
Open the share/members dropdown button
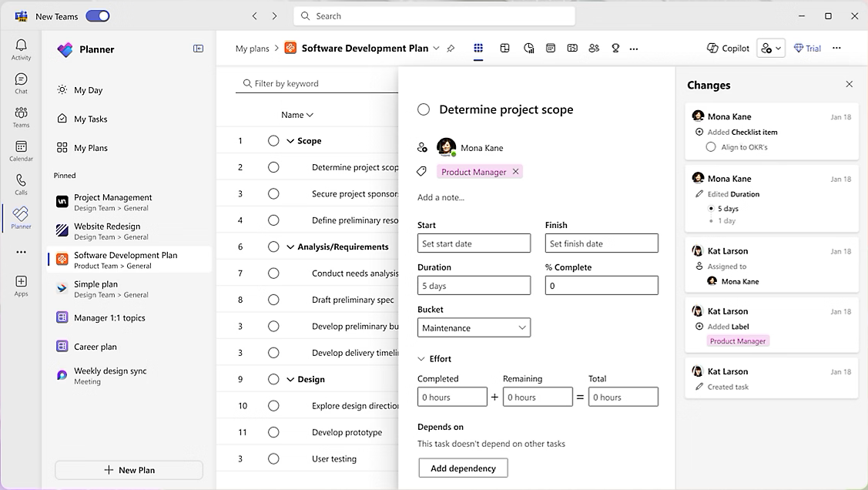point(771,49)
